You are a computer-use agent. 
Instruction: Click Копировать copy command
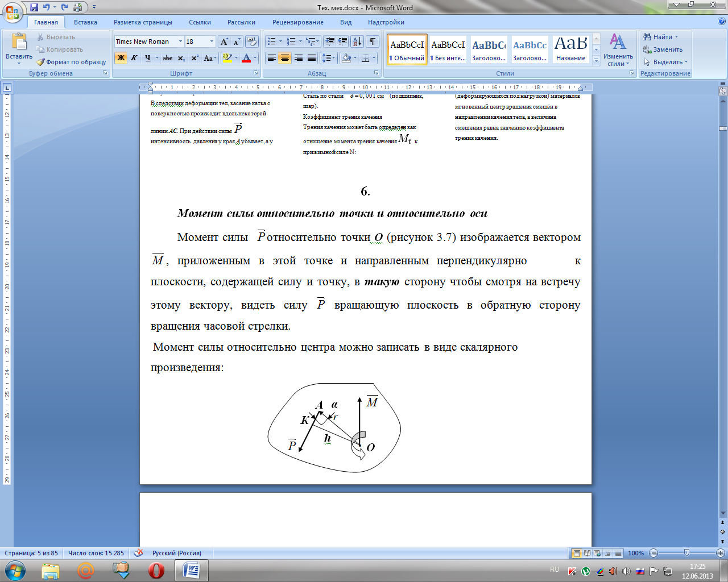[x=60, y=49]
